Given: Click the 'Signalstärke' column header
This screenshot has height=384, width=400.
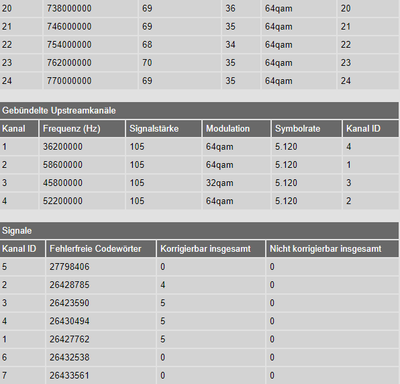Looking at the screenshot, I should coord(163,129).
